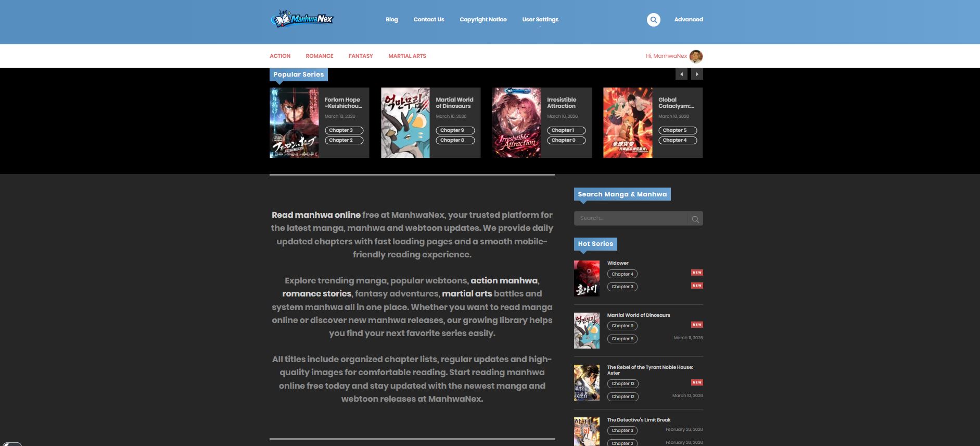The height and width of the screenshot is (446, 980).
Task: Click the Hot Series heading
Action: point(595,244)
